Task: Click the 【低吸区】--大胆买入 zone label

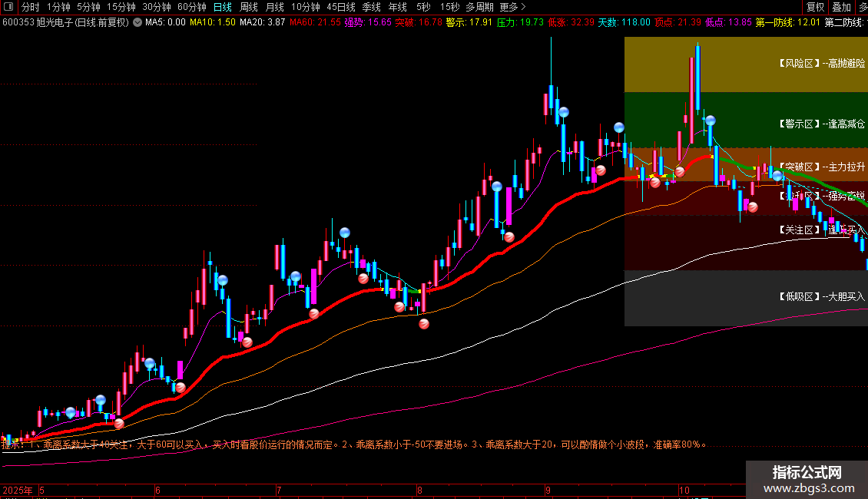Action: point(822,296)
